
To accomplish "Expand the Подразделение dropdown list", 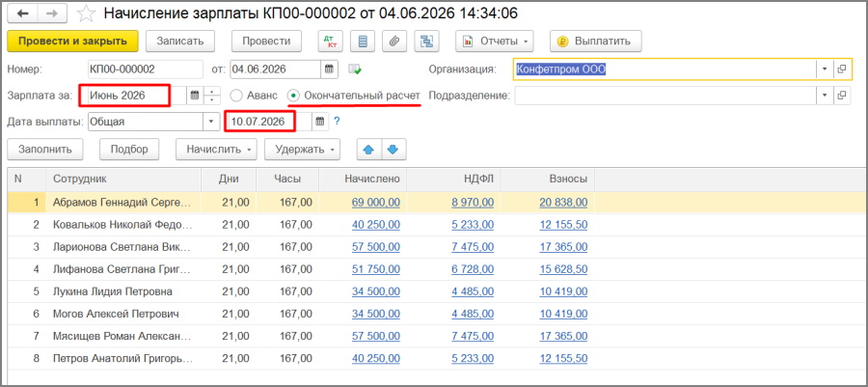I will [825, 96].
